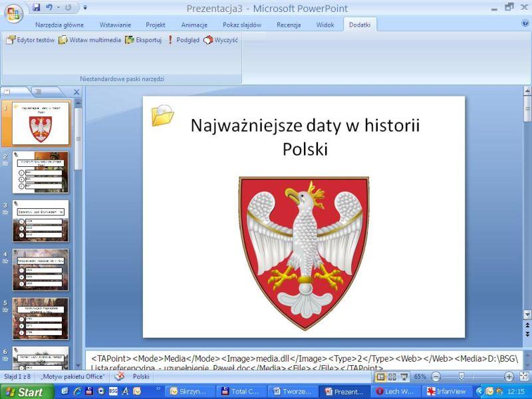Open the Projekt ribbon tab
532x399 pixels.
156,25
